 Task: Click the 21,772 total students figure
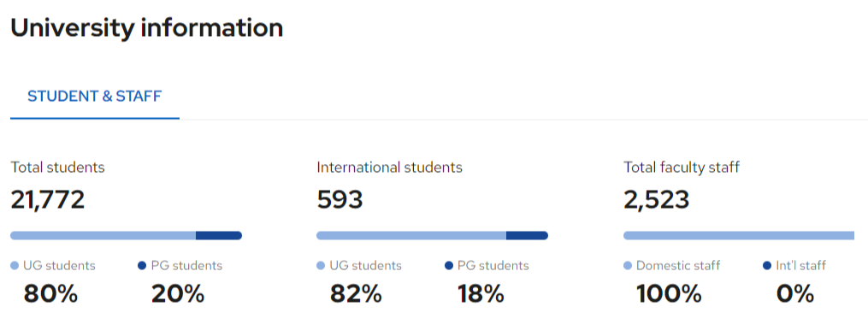point(48,200)
